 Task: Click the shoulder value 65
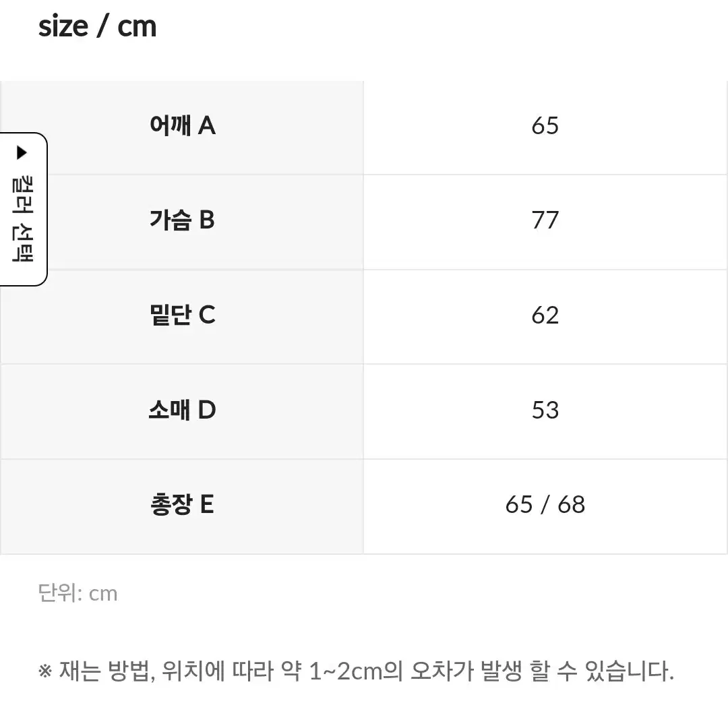545,125
